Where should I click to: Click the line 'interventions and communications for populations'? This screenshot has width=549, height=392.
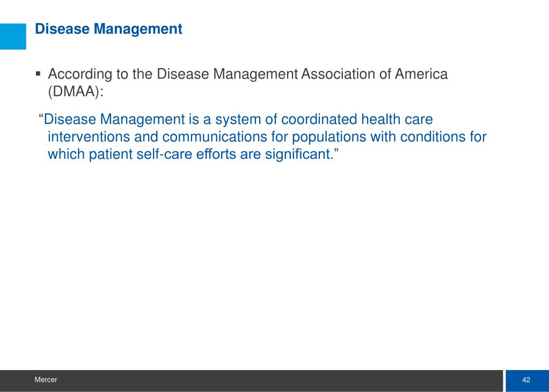point(267,137)
